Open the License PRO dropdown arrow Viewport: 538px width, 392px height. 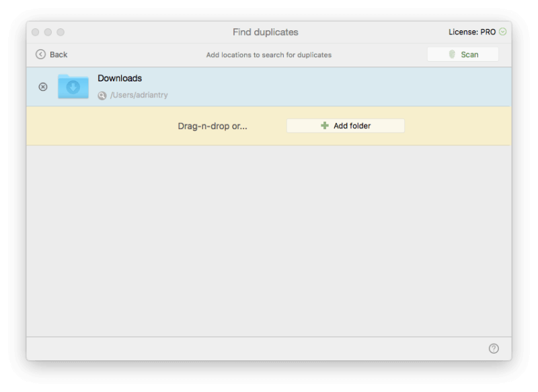point(502,32)
